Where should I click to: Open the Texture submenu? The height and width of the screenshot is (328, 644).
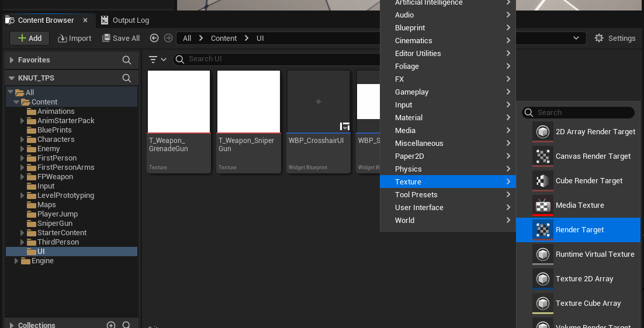click(448, 182)
